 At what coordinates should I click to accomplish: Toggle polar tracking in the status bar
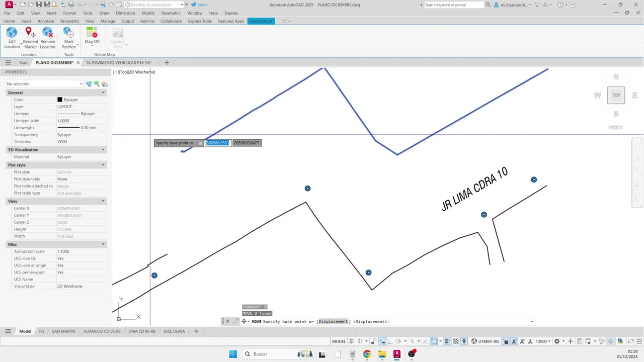point(398,341)
